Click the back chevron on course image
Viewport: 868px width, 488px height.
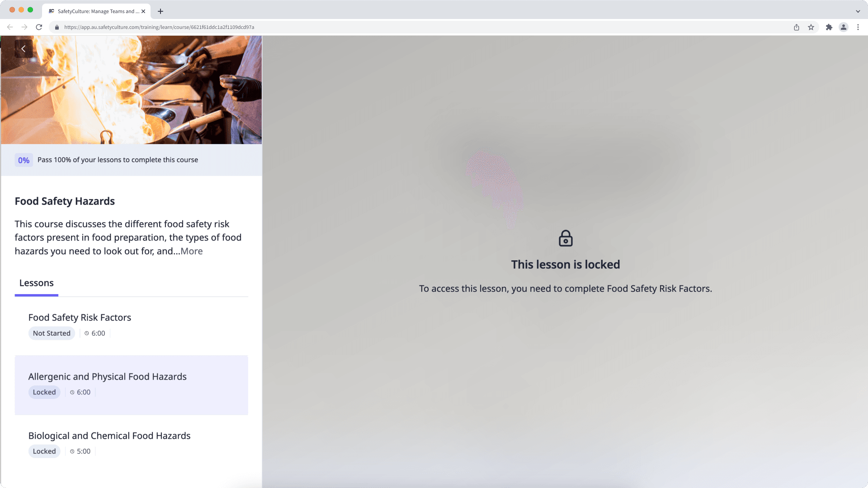point(24,49)
